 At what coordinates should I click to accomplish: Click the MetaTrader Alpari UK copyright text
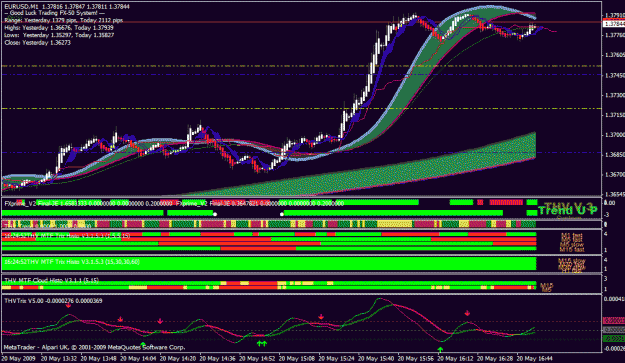[94, 347]
